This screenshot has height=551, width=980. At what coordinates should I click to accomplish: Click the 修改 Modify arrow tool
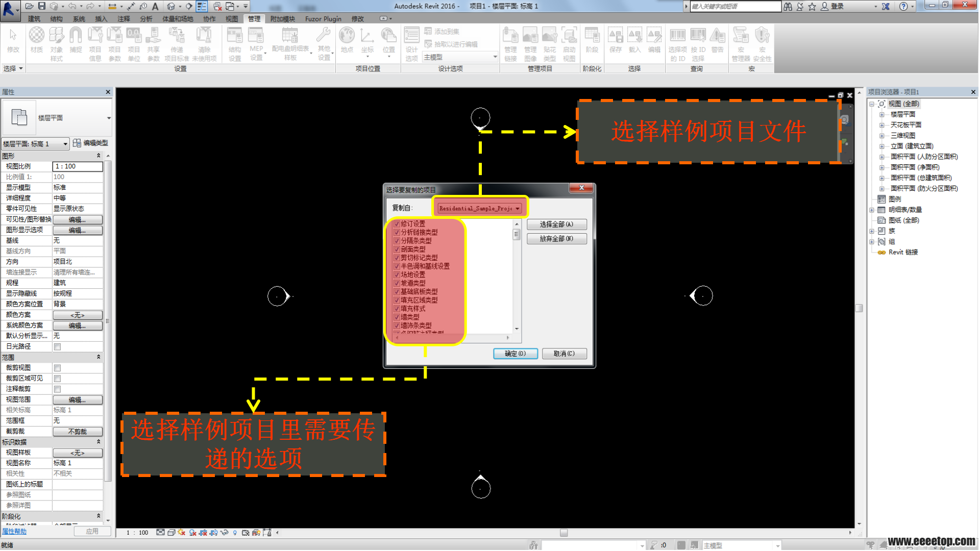(x=13, y=40)
